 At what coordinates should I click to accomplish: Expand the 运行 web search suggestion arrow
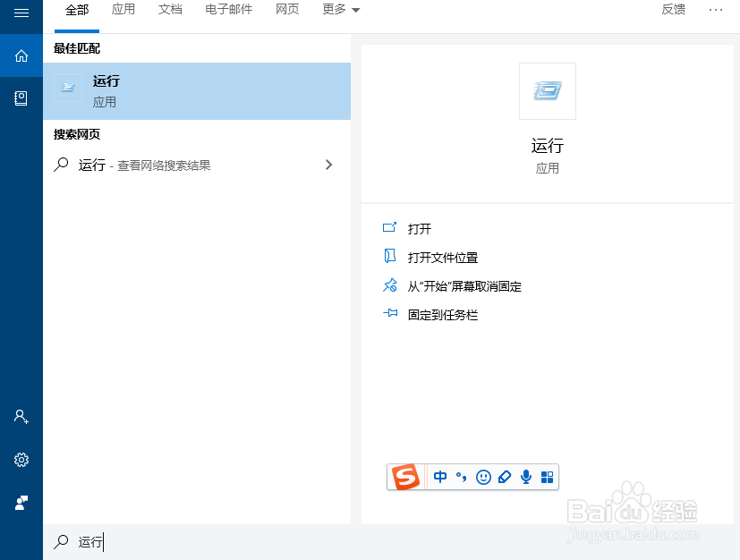[x=328, y=165]
